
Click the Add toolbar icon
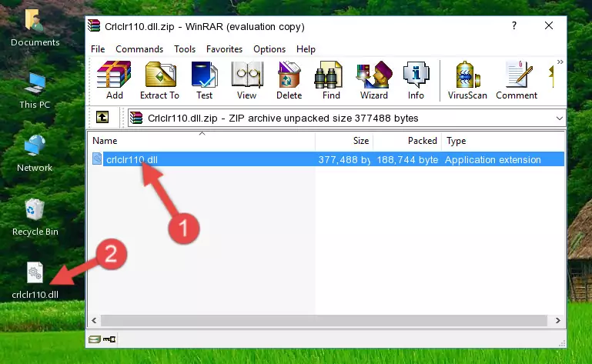(114, 81)
